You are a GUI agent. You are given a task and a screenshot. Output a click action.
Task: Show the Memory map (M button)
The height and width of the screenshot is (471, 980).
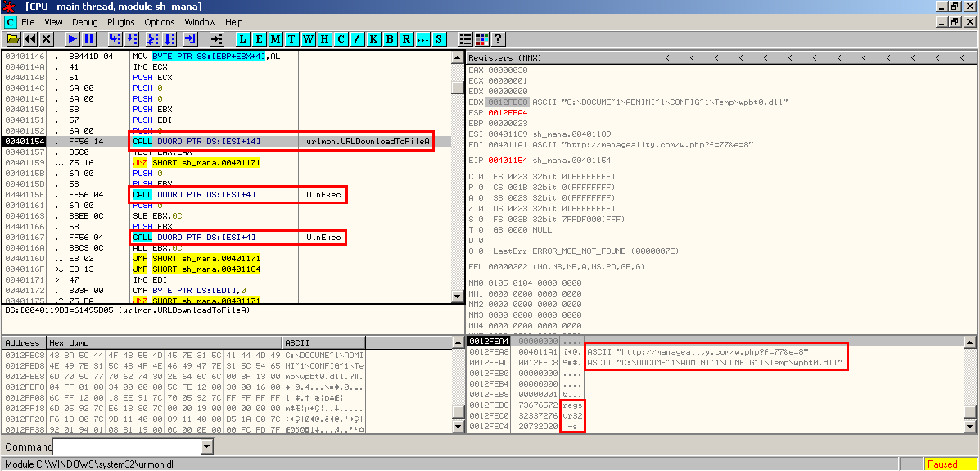pyautogui.click(x=275, y=38)
